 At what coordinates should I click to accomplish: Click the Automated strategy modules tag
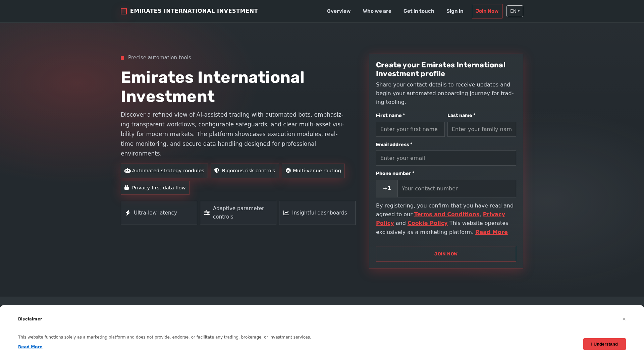pos(164,171)
